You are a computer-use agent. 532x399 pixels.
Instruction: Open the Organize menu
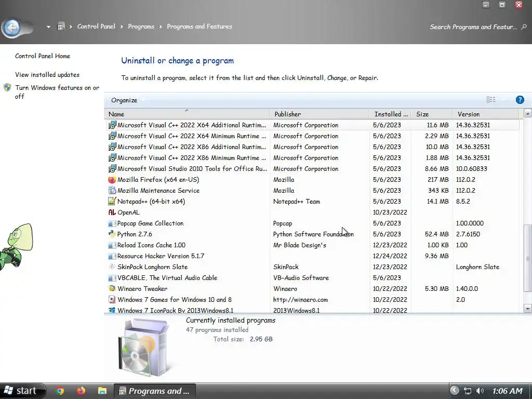[x=124, y=100]
